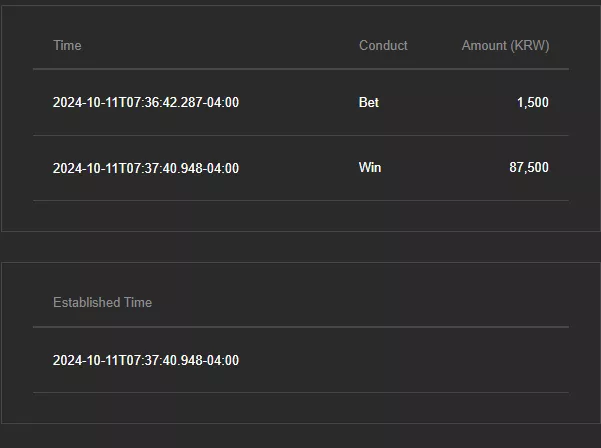This screenshot has width=601, height=448.
Task: Click the Amount (KRW) column header
Action: (x=505, y=46)
